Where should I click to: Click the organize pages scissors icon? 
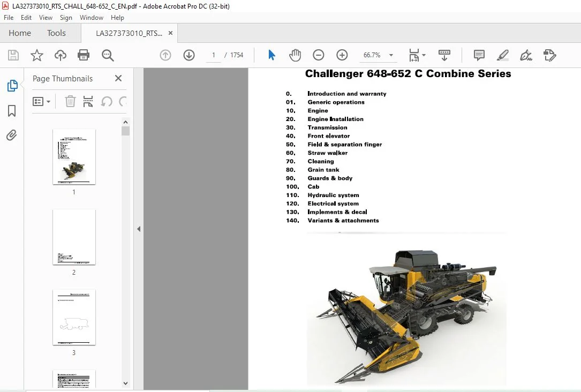click(88, 101)
